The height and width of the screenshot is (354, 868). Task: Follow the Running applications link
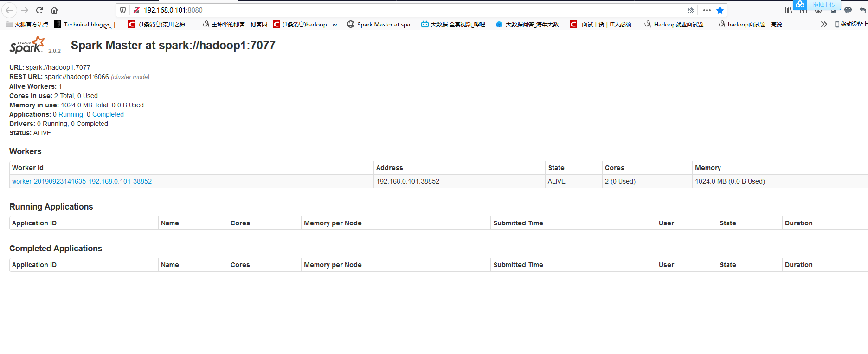tap(71, 114)
